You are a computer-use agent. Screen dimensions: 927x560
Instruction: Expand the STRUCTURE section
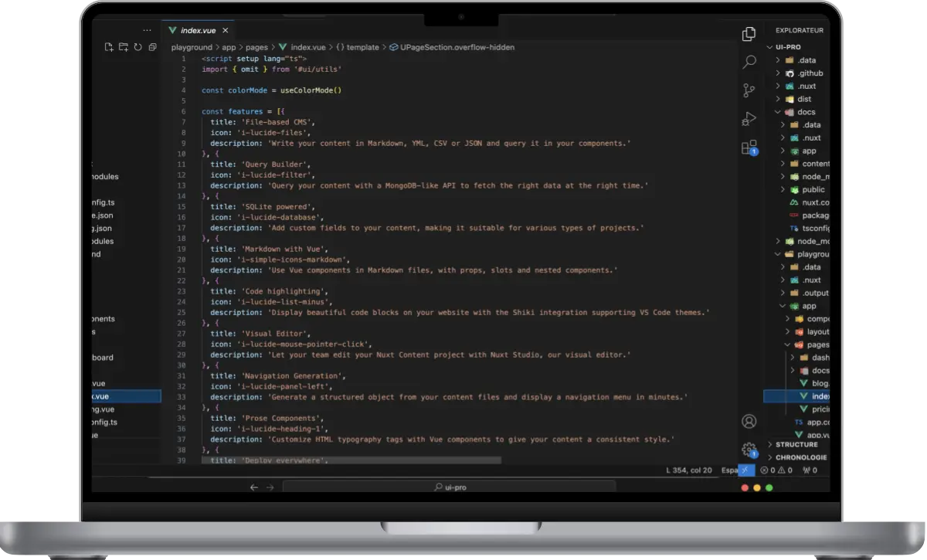(796, 444)
